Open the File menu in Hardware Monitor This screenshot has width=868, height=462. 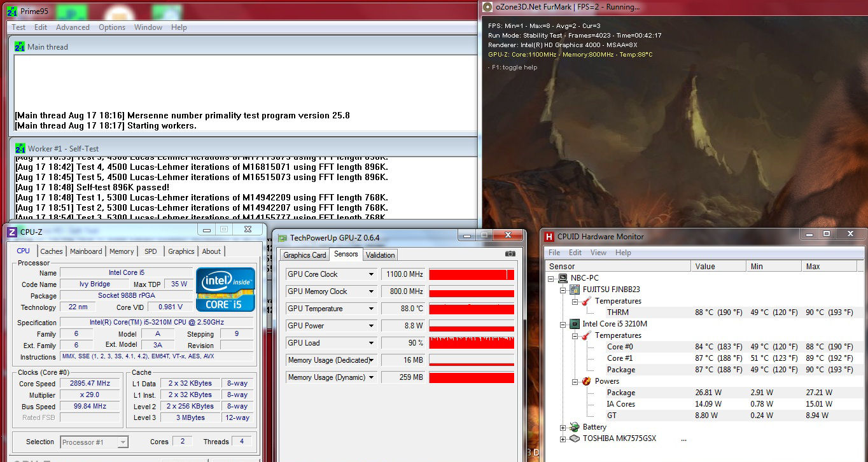pyautogui.click(x=554, y=253)
